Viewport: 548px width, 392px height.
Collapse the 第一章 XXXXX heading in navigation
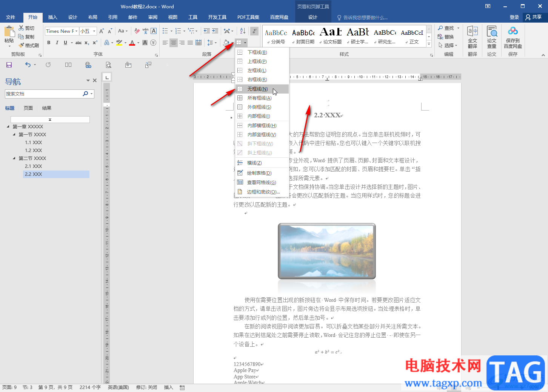[8, 126]
